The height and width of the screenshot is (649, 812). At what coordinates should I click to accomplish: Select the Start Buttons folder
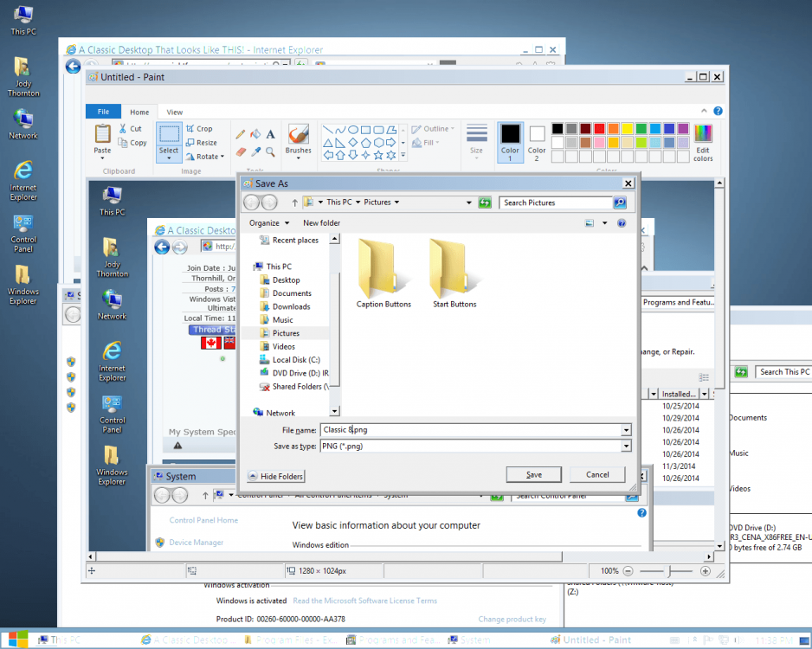(x=454, y=274)
